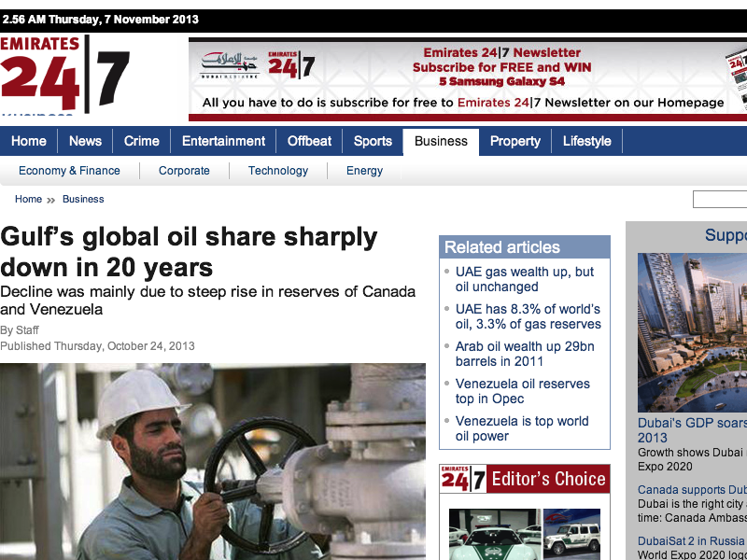Viewport: 747px width, 560px height.
Task: Select the Technology submenu item
Action: (278, 171)
